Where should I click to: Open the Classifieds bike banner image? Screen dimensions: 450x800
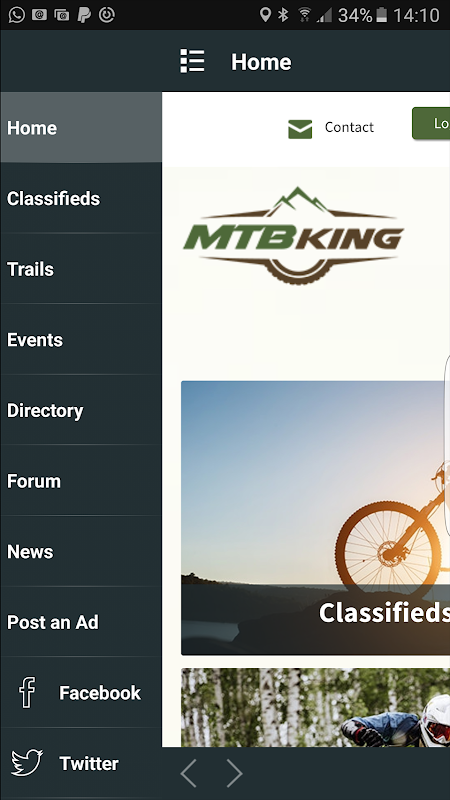click(315, 518)
